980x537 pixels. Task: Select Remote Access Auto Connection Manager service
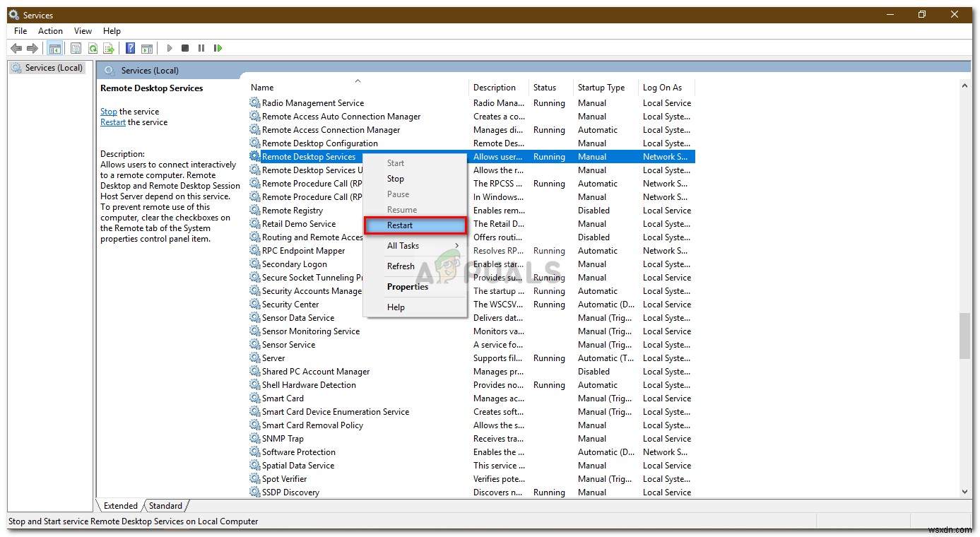click(472, 117)
